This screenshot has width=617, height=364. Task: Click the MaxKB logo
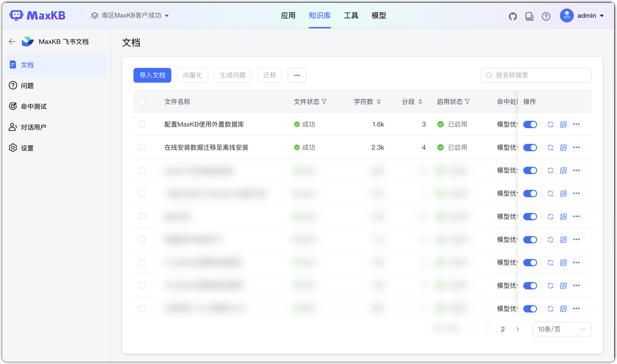(37, 15)
